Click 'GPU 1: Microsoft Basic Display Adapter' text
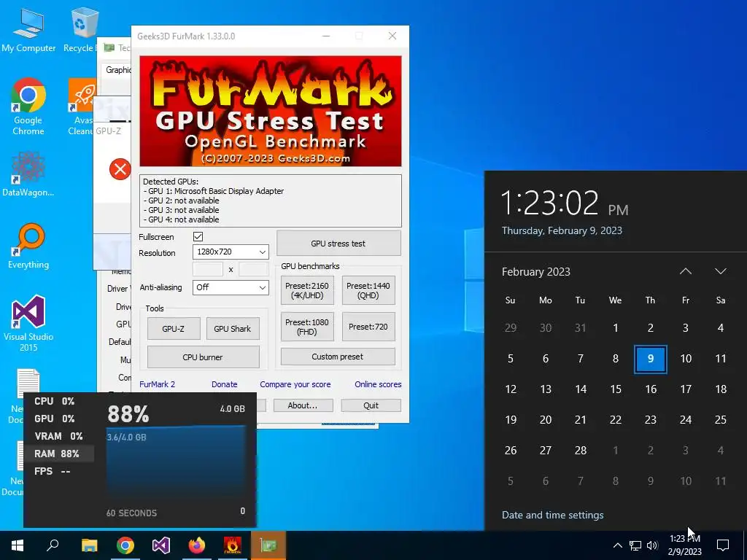The image size is (747, 560). pyautogui.click(x=216, y=191)
